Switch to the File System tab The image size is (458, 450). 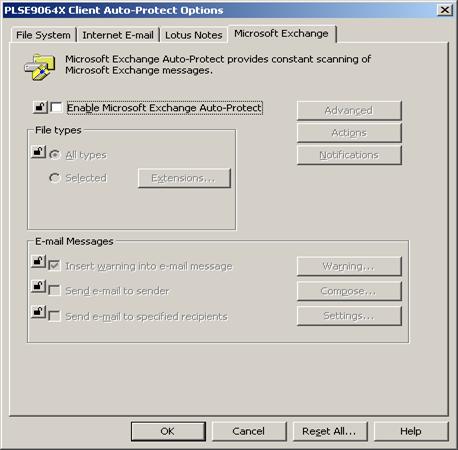point(43,35)
